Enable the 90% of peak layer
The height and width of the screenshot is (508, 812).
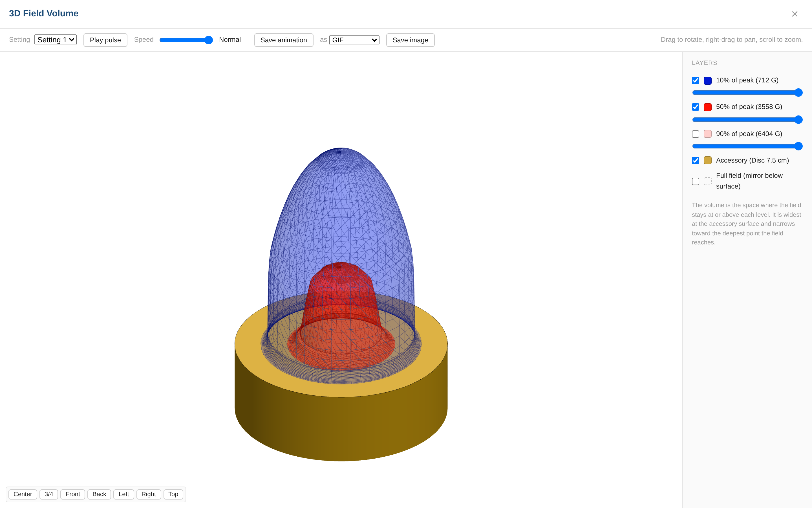tap(696, 134)
